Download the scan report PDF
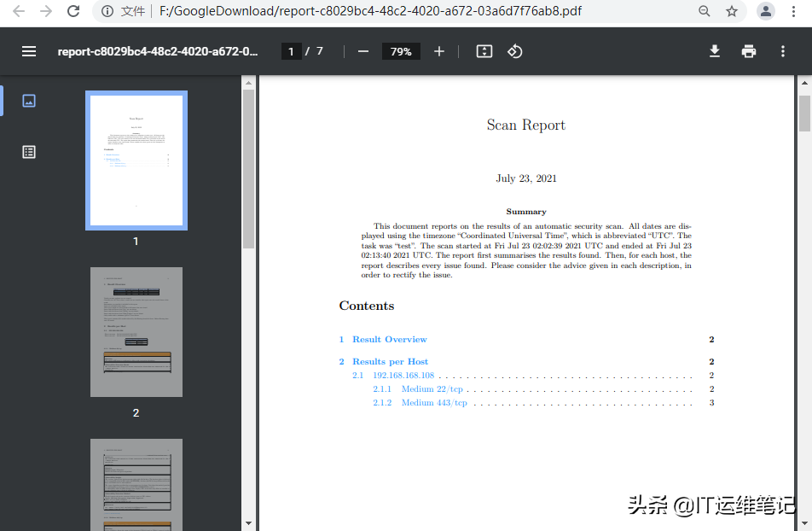The height and width of the screenshot is (531, 812). (714, 51)
